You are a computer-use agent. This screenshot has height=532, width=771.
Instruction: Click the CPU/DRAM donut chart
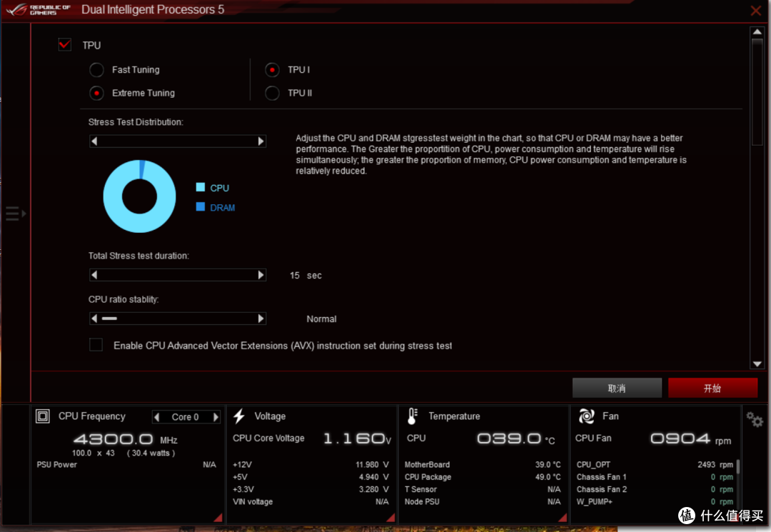(139, 196)
